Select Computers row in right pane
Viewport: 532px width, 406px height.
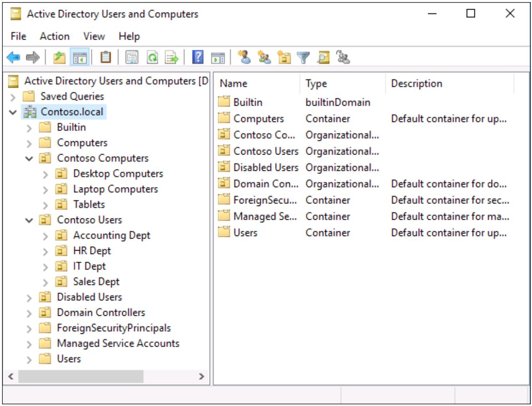click(x=365, y=119)
